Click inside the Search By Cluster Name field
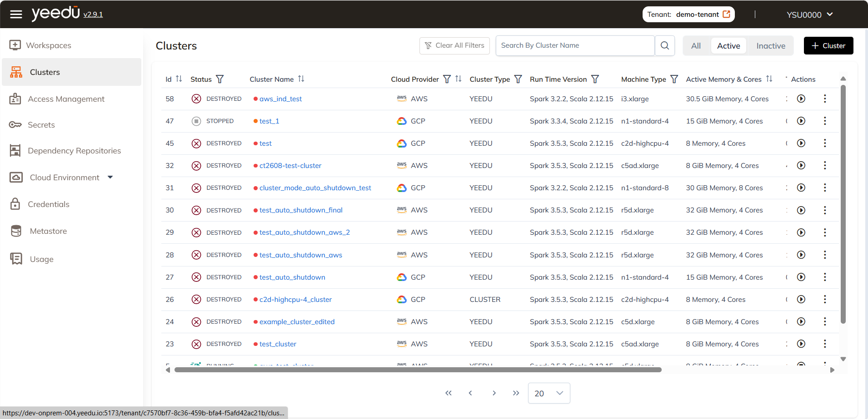Image resolution: width=868 pixels, height=419 pixels. tap(574, 45)
